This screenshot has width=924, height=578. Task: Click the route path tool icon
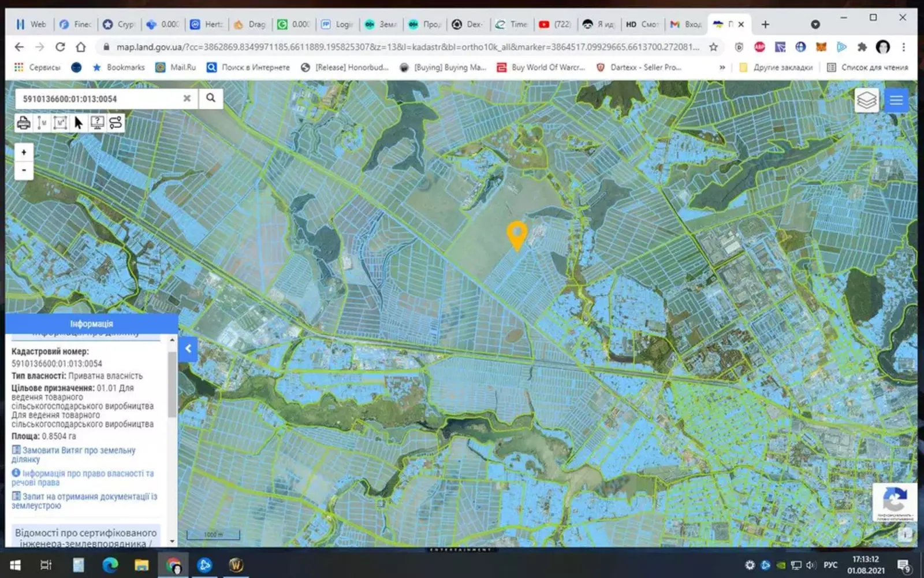pyautogui.click(x=115, y=123)
